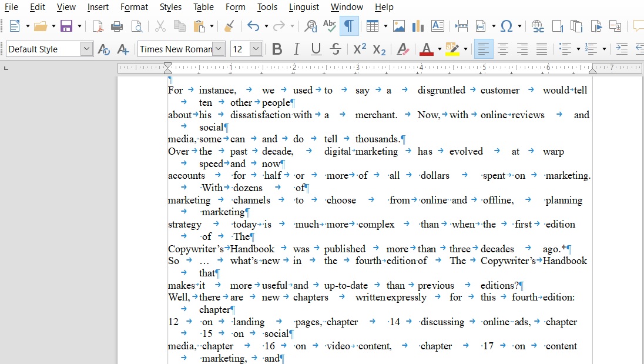This screenshot has width=644, height=364.
Task: Apply center paragraph alignment
Action: pos(502,49)
